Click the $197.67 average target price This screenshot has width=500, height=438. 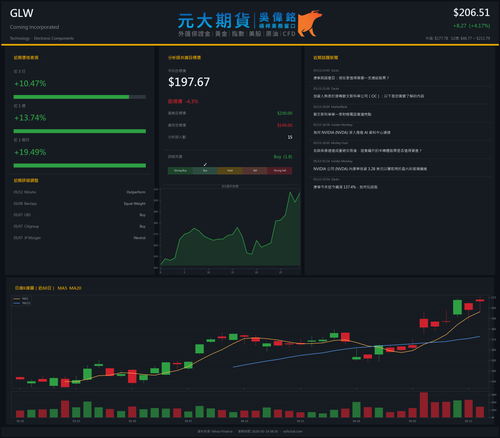point(189,82)
